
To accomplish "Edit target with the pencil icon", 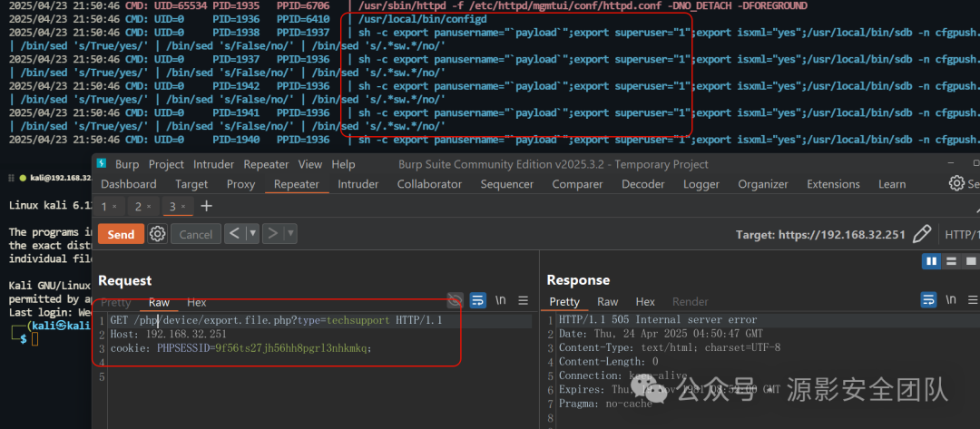I will (921, 235).
